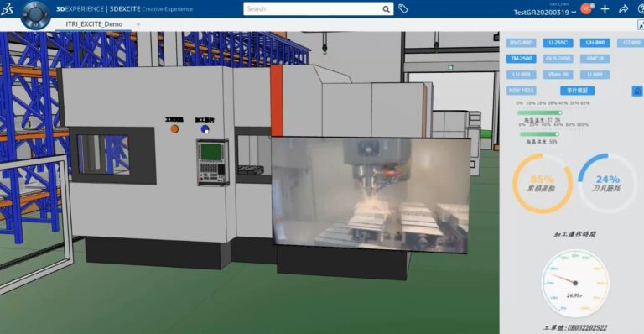Click the share arrow icon
Image resolution: width=644 pixels, height=334 pixels.
[x=624, y=9]
